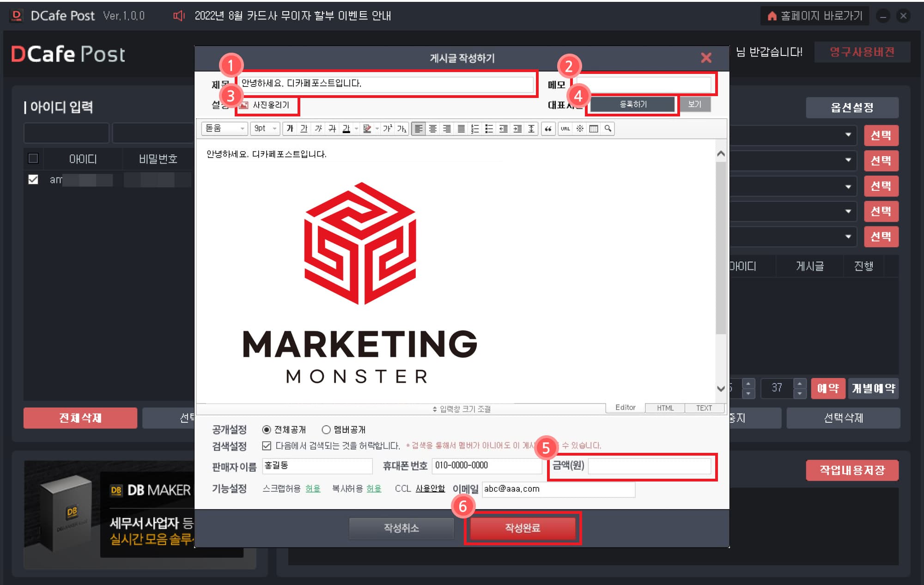Toggle the select-all checkbox in the 아이디 table header

pos(33,158)
